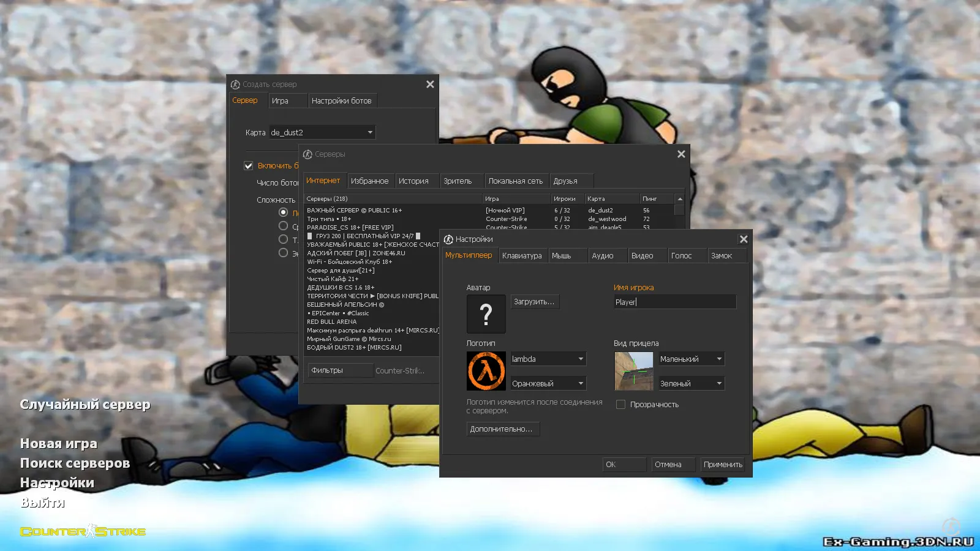980x551 pixels.
Task: Switch to the Клавиатура tab
Action: [x=522, y=256]
